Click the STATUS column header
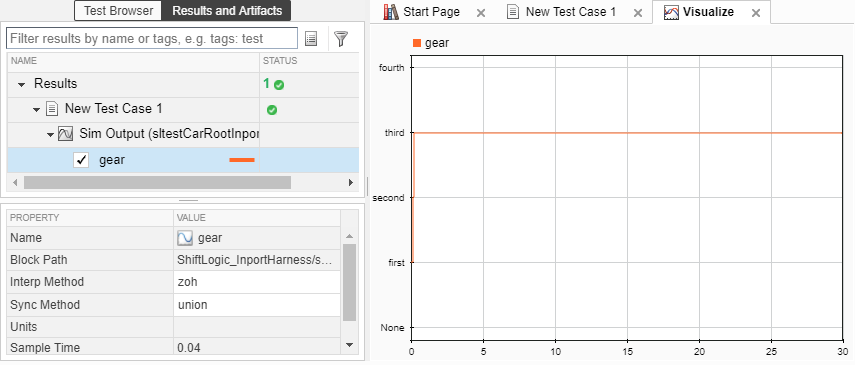The width and height of the screenshot is (855, 365). click(x=309, y=61)
